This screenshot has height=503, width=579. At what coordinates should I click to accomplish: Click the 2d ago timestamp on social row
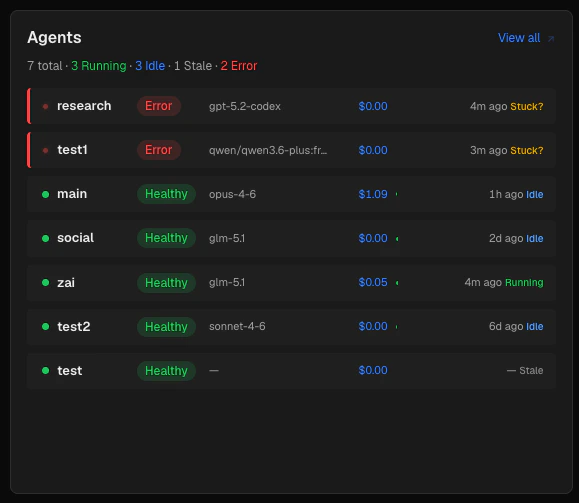506,239
